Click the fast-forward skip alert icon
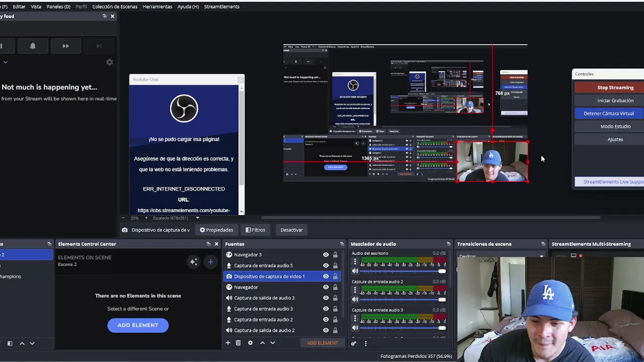 [65, 46]
